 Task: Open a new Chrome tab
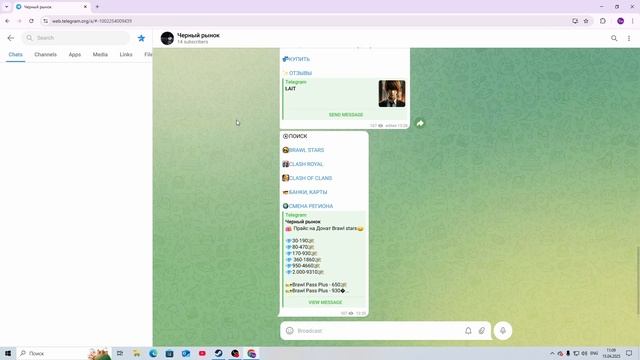[x=97, y=7]
